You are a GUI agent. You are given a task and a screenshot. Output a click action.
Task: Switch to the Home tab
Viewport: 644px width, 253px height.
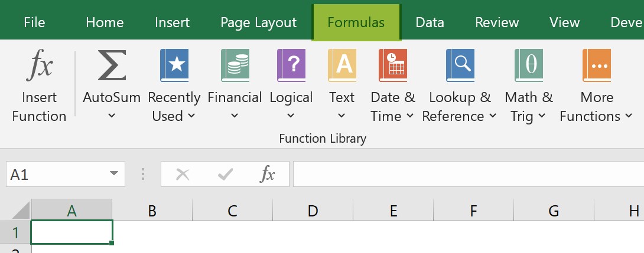tap(105, 22)
